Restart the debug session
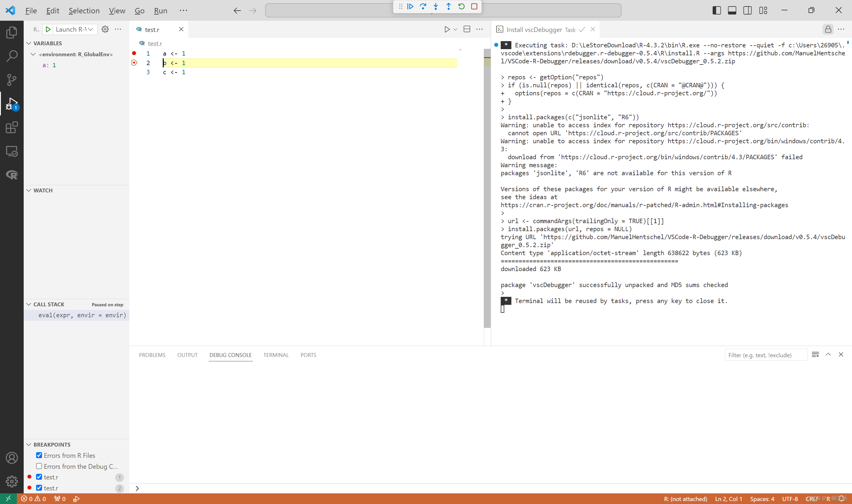The height and width of the screenshot is (504, 852). [461, 6]
